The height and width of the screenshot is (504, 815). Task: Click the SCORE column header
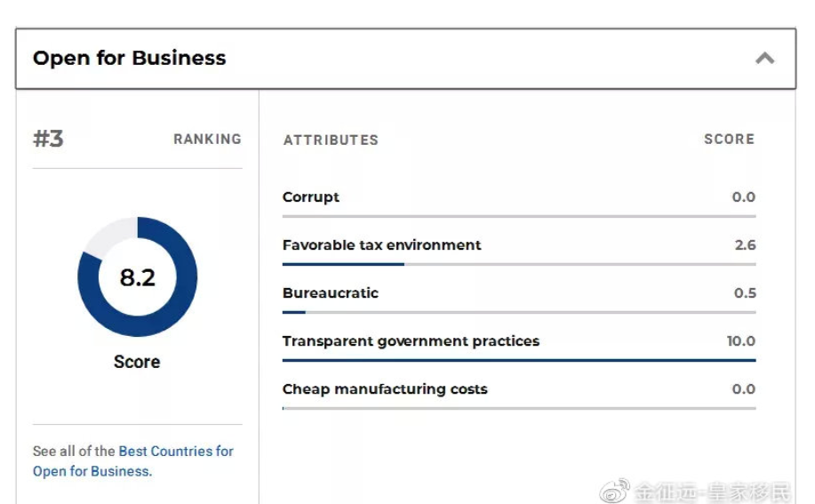pos(729,140)
